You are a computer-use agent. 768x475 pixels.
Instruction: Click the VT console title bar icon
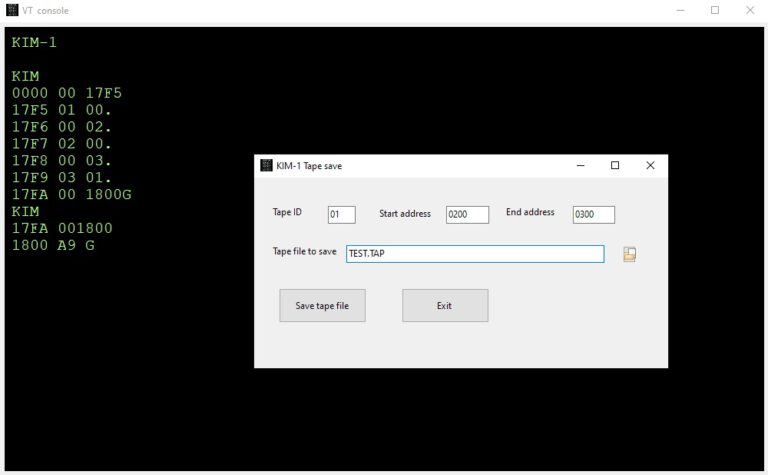[x=12, y=10]
